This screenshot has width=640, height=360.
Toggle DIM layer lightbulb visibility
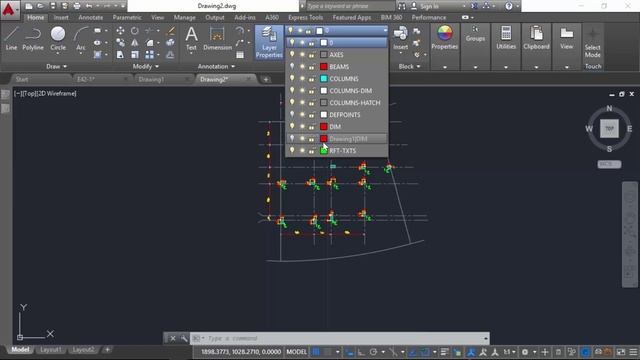(292, 127)
